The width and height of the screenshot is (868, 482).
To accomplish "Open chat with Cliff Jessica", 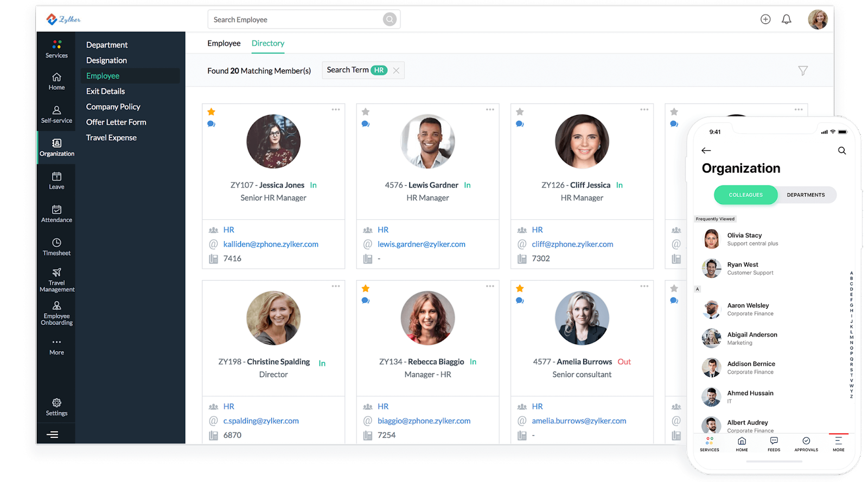I will point(520,124).
